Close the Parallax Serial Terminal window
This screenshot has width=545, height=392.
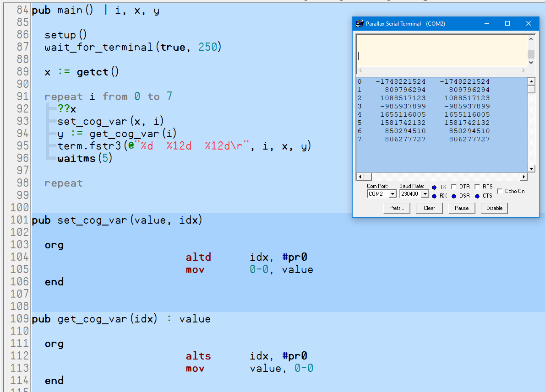(x=529, y=24)
